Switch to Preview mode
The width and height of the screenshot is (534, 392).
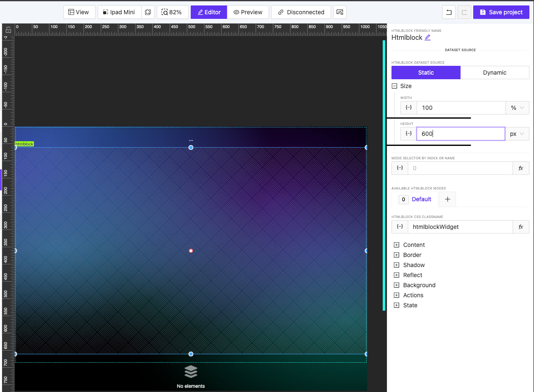click(248, 12)
